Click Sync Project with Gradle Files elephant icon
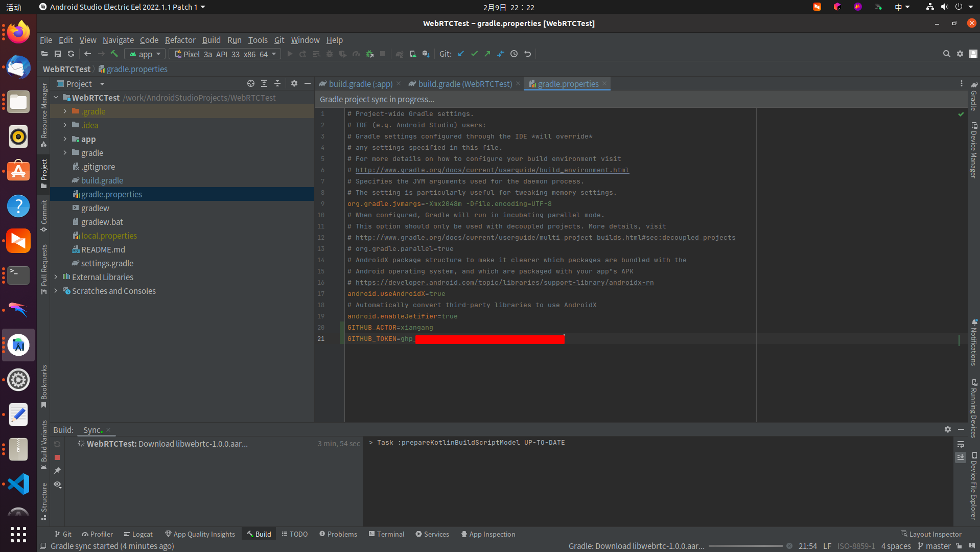The width and height of the screenshot is (980, 552). click(400, 54)
